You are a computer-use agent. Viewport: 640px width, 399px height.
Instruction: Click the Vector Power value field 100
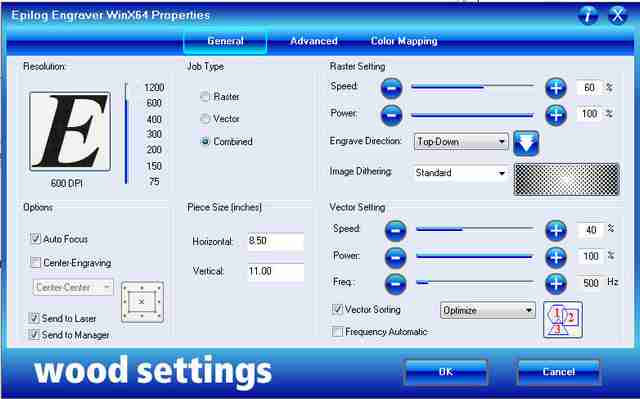591,257
